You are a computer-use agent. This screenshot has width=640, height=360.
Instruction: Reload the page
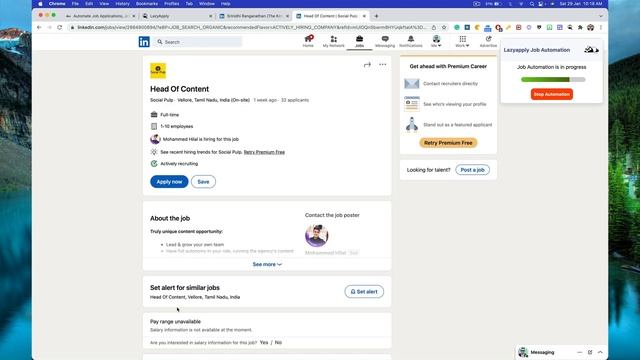60,27
